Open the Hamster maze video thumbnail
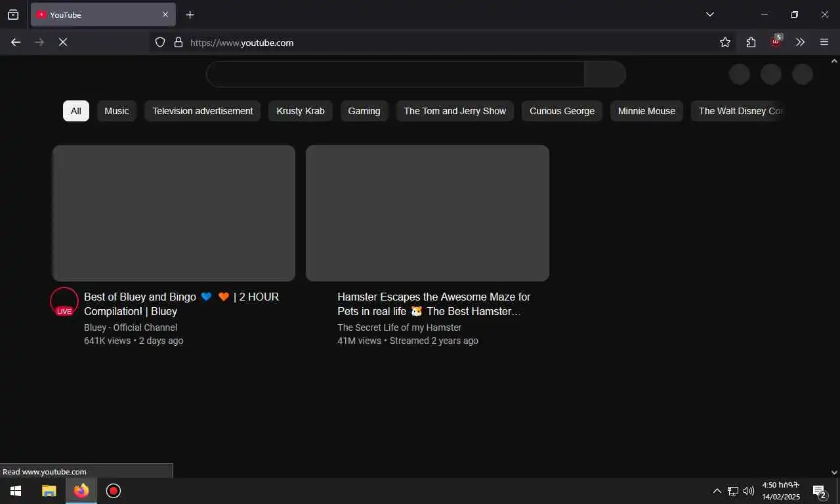 [x=427, y=213]
